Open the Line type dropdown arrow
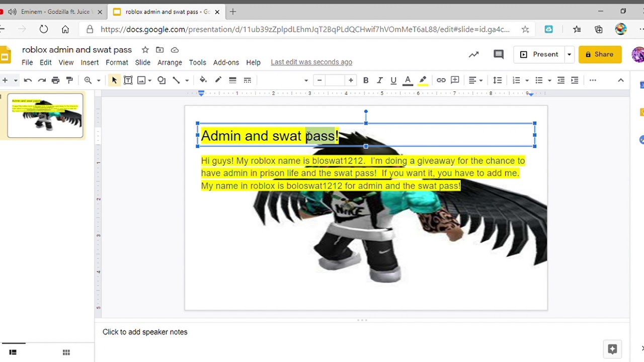The height and width of the screenshot is (362, 644). click(187, 80)
